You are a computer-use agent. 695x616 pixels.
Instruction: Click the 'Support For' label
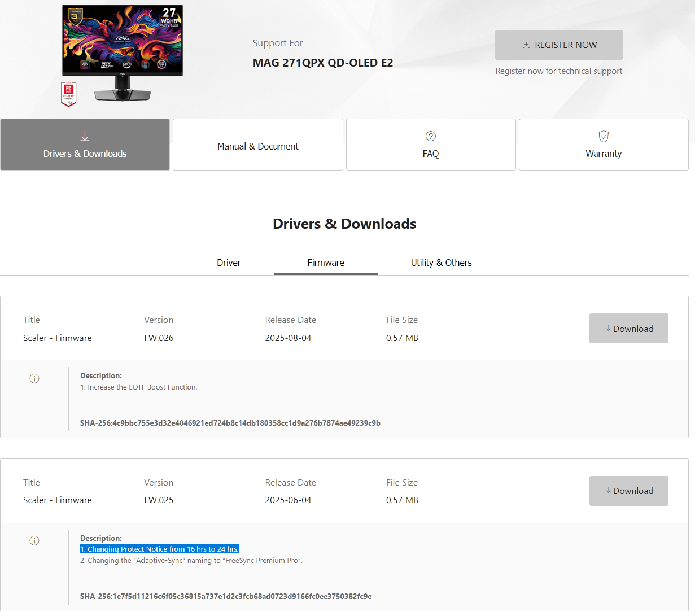278,43
